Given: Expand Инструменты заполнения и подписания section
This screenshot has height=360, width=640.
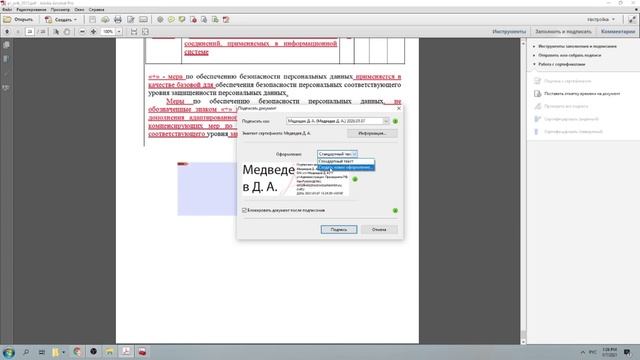Looking at the screenshot, I should [x=575, y=47].
